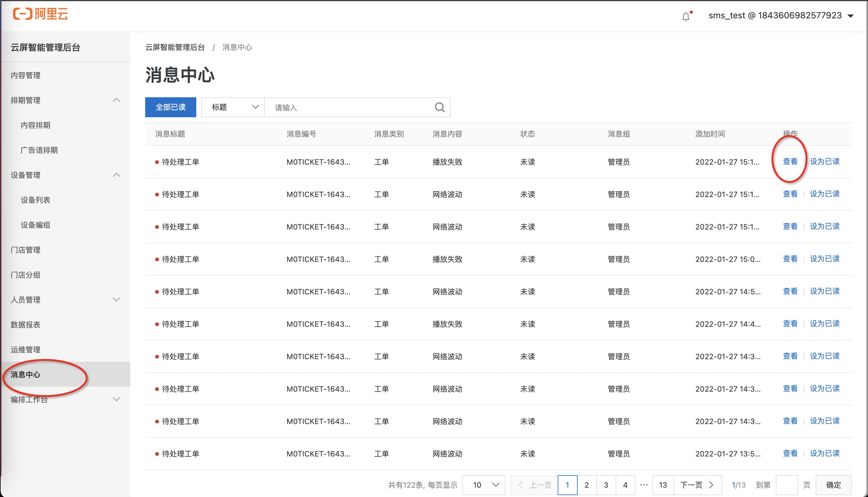Click the 排期管理 sidebar label

pyautogui.click(x=26, y=100)
